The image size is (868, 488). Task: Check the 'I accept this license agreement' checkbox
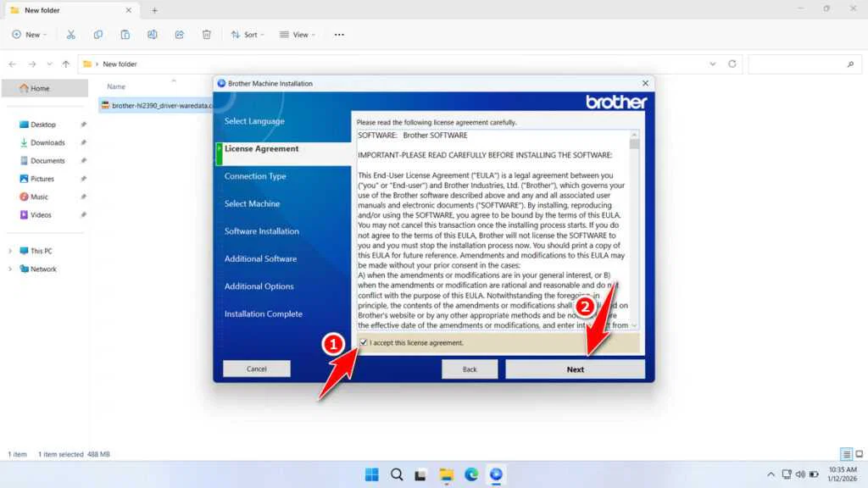tap(364, 341)
